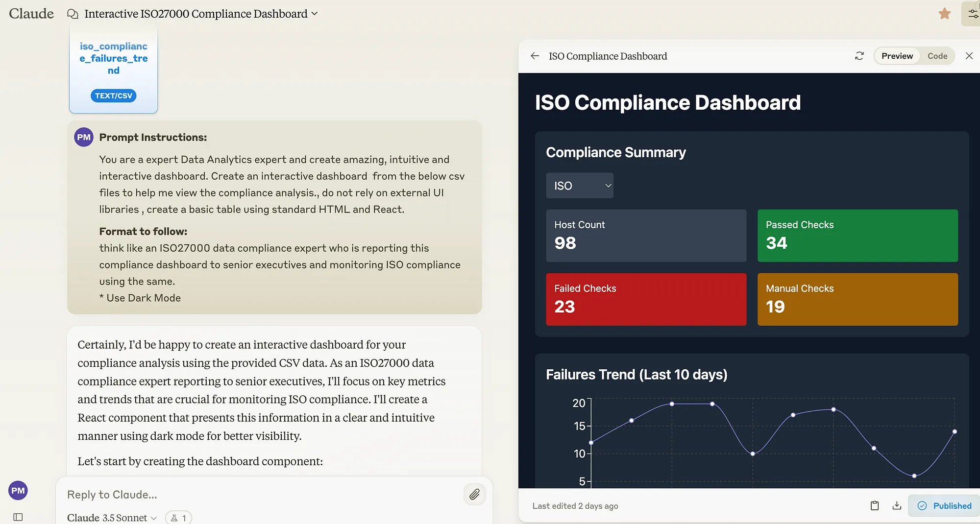Screen dimensions: 980x524
Task: Click the star favorite icon
Action: click(x=944, y=14)
